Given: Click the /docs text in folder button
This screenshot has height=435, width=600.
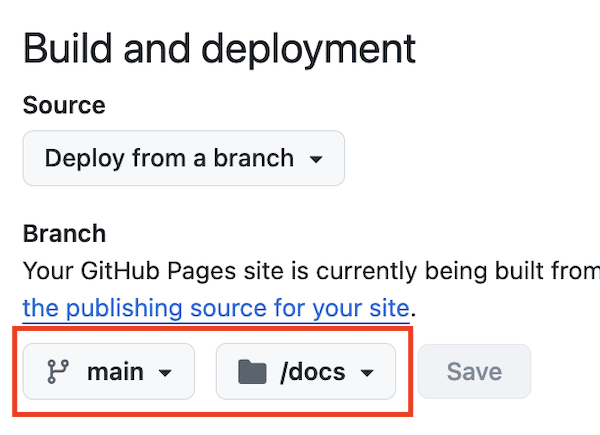Looking at the screenshot, I should pos(313,372).
